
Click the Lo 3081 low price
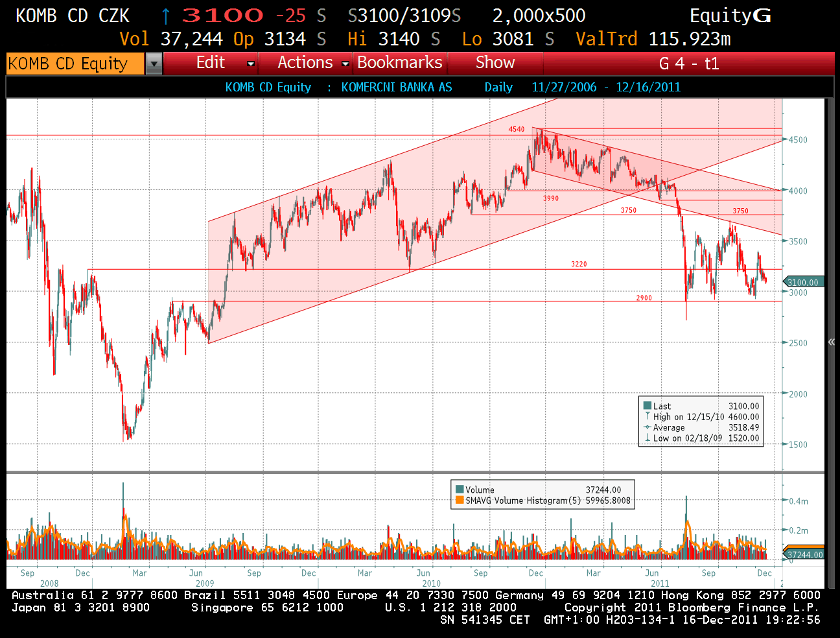click(x=498, y=39)
